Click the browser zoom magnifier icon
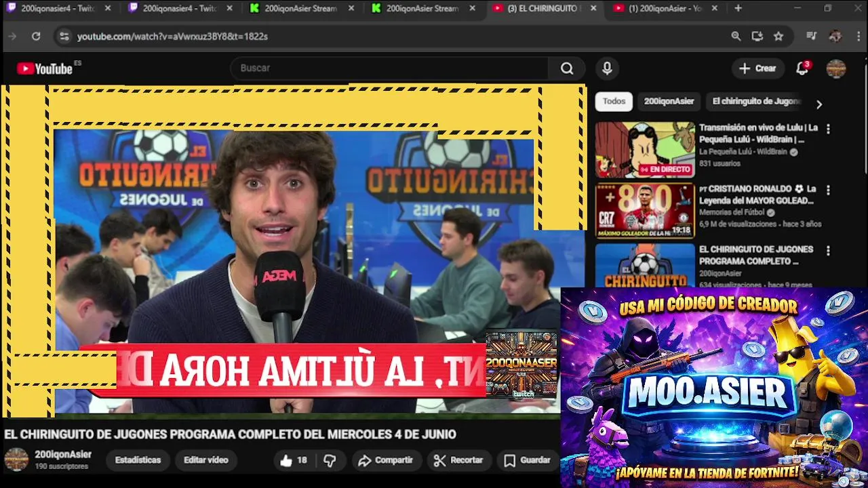868x488 pixels. pyautogui.click(x=736, y=37)
